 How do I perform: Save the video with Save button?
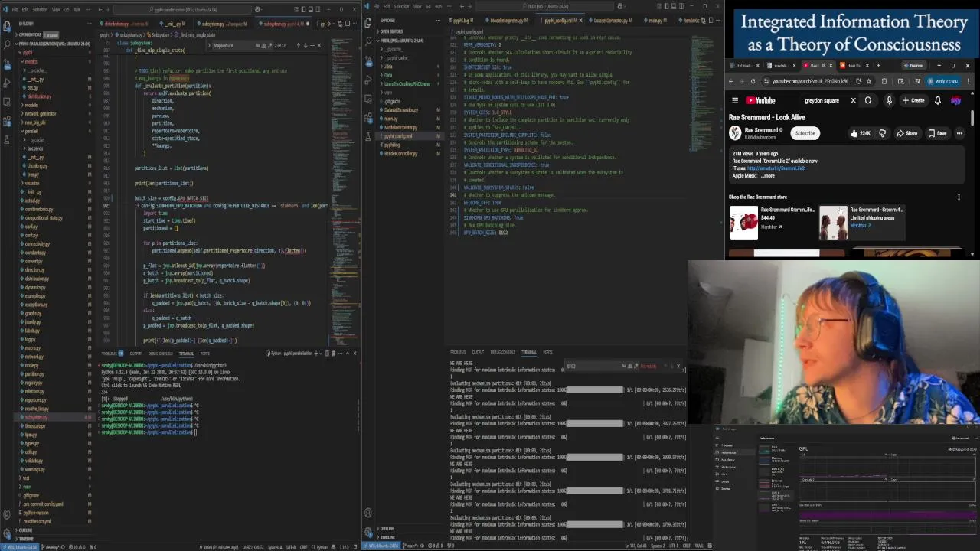pyautogui.click(x=938, y=133)
